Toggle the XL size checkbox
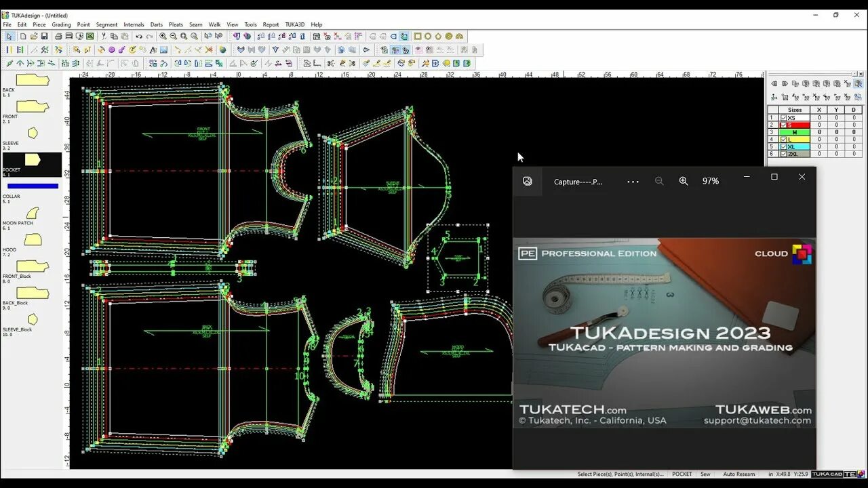Image resolution: width=868 pixels, height=488 pixels. [x=784, y=146]
